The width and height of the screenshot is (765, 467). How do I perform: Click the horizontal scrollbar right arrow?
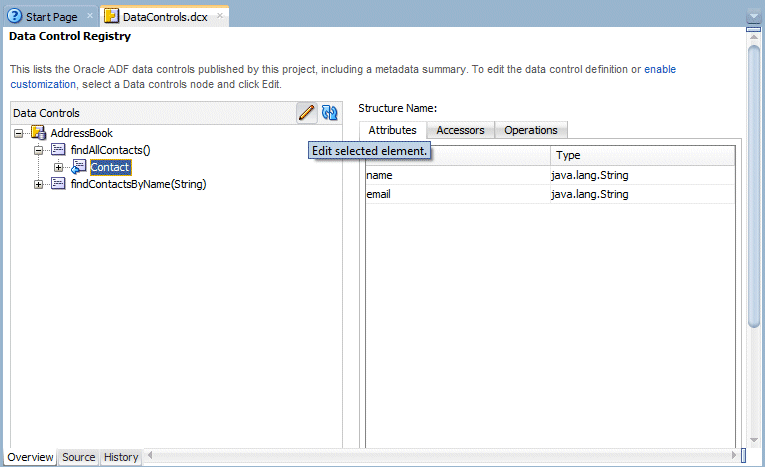(734, 455)
